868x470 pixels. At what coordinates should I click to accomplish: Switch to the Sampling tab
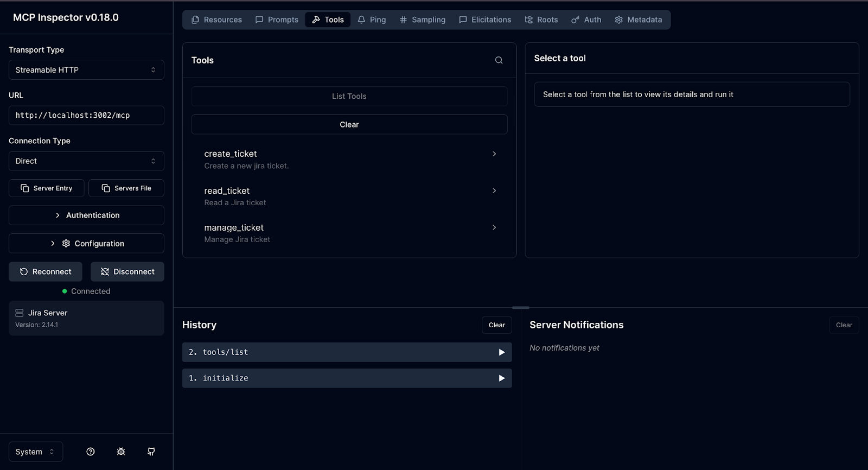[x=422, y=20]
